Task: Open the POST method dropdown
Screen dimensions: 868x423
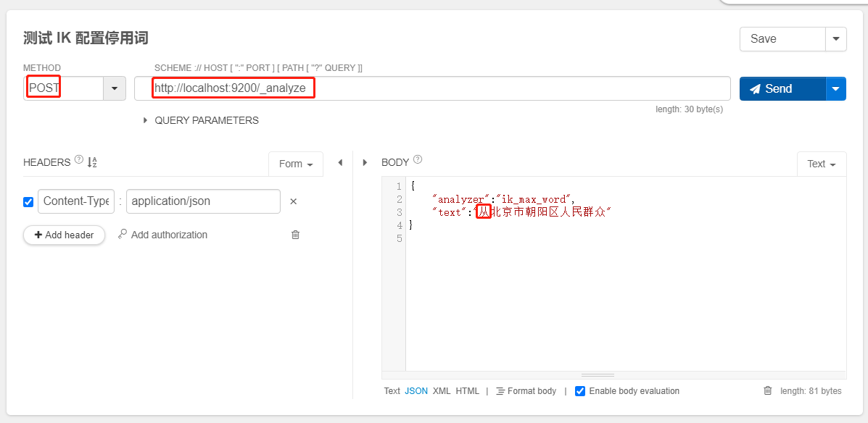Action: pos(115,88)
